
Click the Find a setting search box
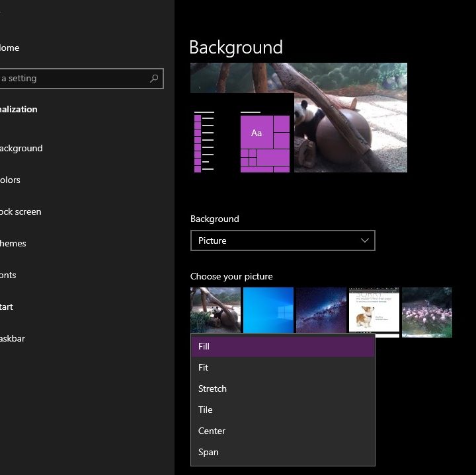point(81,79)
